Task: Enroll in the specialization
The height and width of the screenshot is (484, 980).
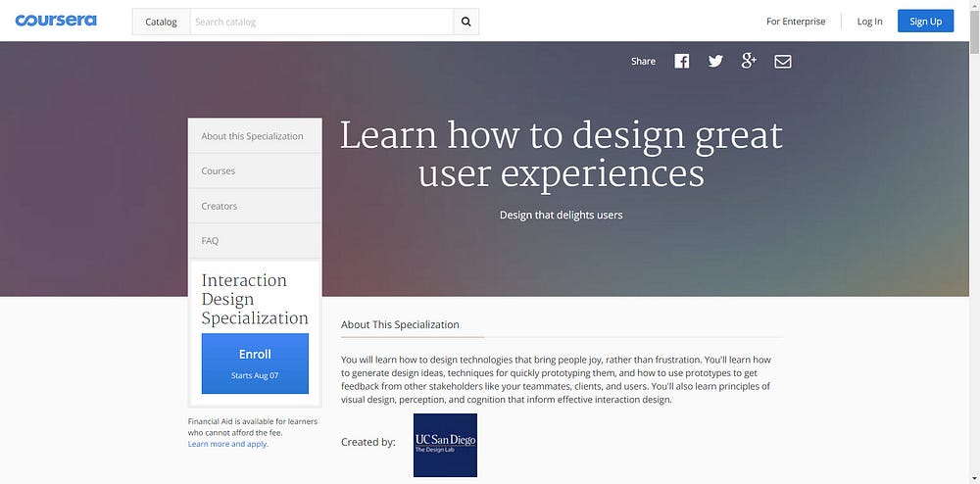Action: coord(255,363)
